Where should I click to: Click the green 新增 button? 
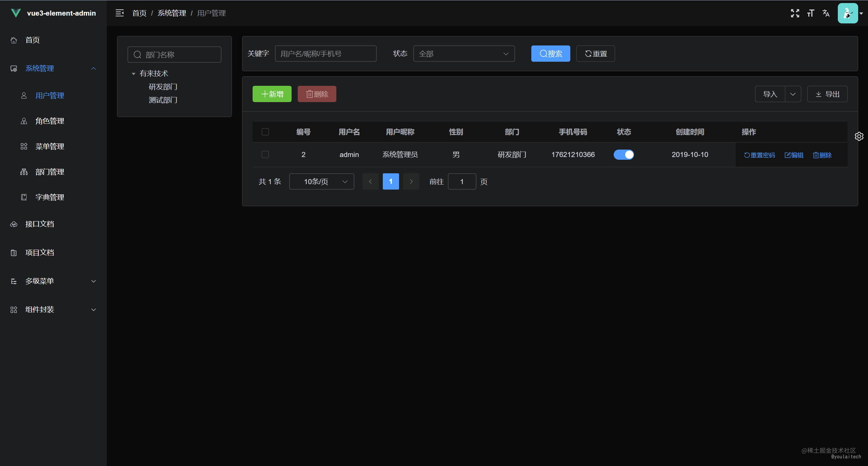[272, 94]
